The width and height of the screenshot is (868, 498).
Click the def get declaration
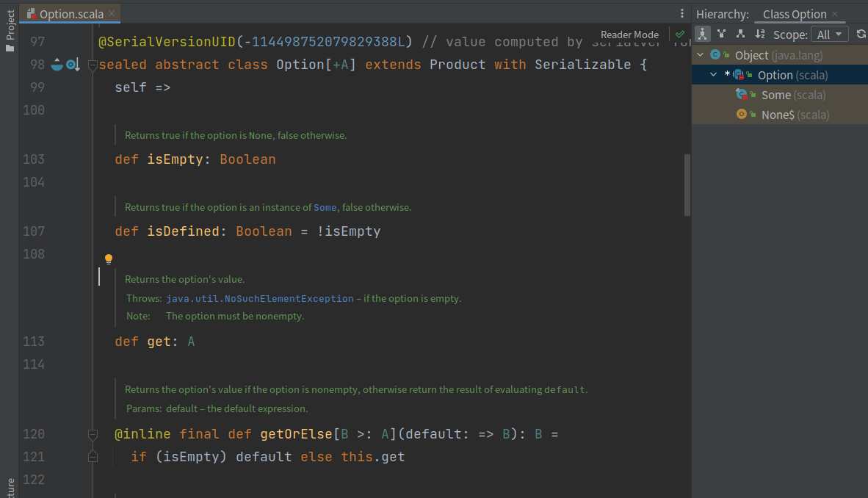[154, 342]
